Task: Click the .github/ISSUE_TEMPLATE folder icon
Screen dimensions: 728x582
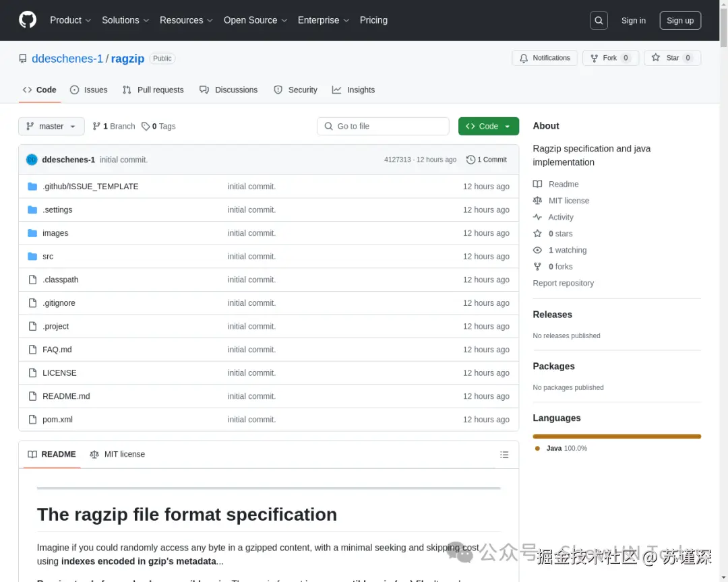Action: [x=32, y=187]
